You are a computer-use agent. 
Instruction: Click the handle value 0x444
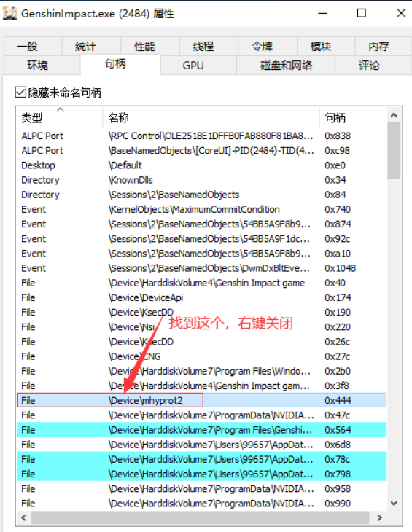click(x=338, y=400)
